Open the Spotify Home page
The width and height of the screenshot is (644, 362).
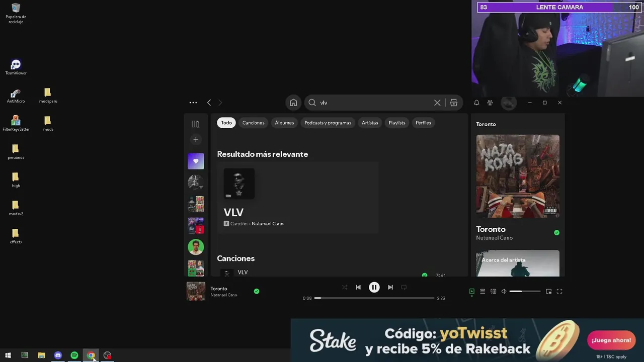(x=293, y=103)
